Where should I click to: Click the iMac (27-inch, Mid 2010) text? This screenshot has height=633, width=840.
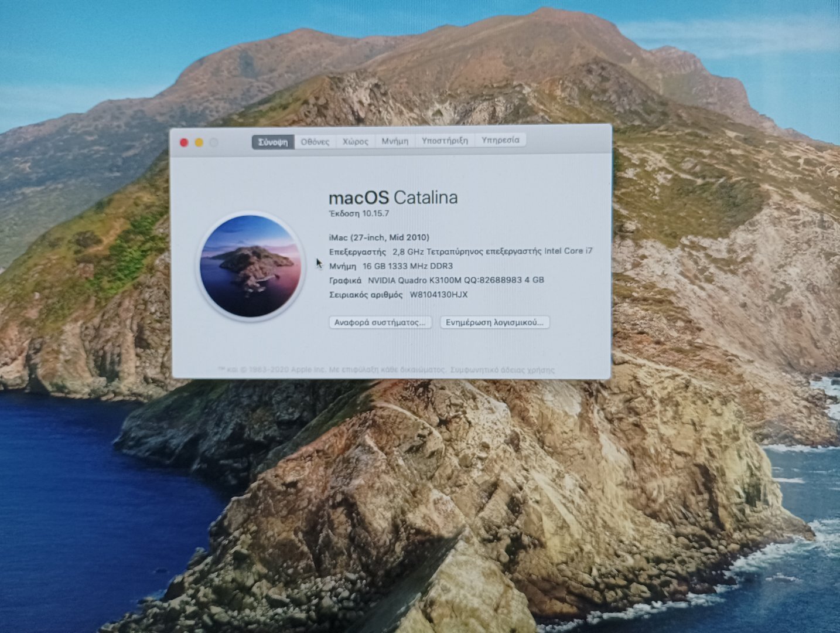pos(379,237)
